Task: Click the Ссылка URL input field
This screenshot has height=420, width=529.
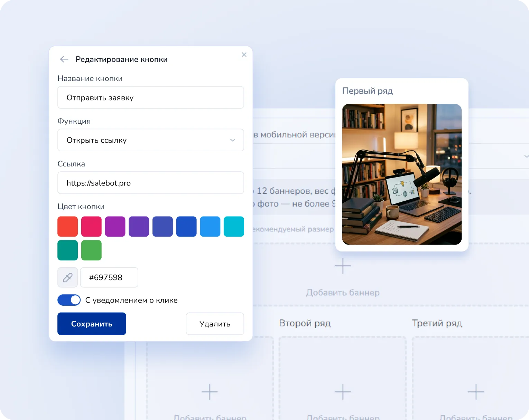Action: (150, 183)
